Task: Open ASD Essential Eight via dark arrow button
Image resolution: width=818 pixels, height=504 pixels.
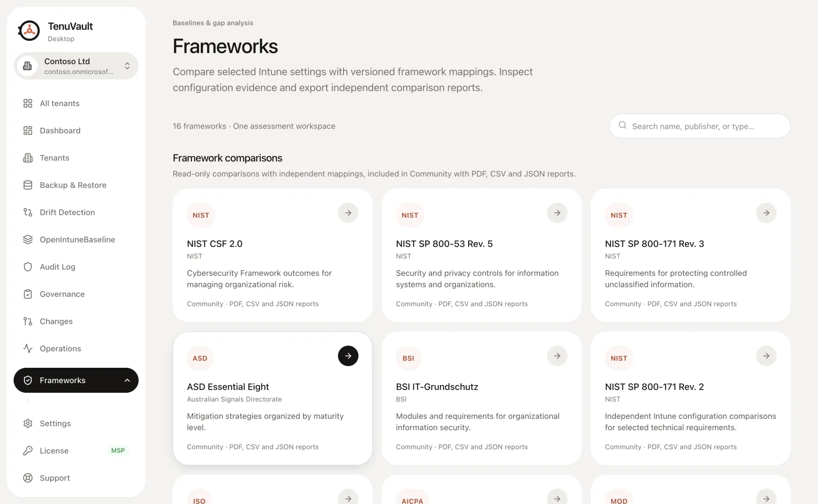Action: (x=348, y=356)
